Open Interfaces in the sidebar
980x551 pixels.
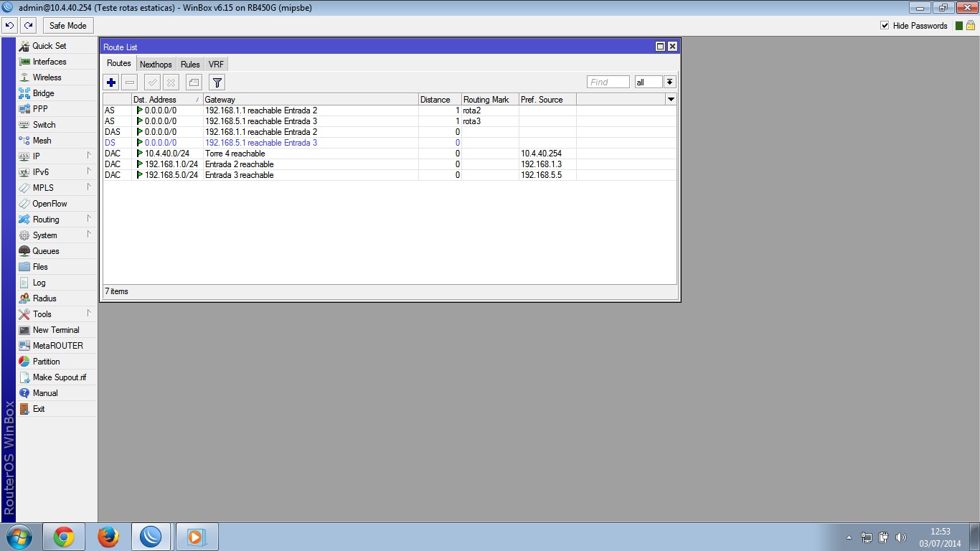(57, 62)
